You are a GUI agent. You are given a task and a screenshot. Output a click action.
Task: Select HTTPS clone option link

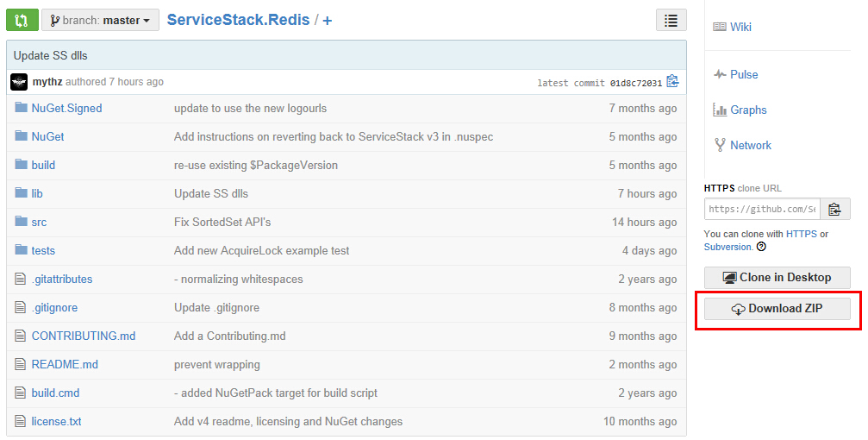801,234
